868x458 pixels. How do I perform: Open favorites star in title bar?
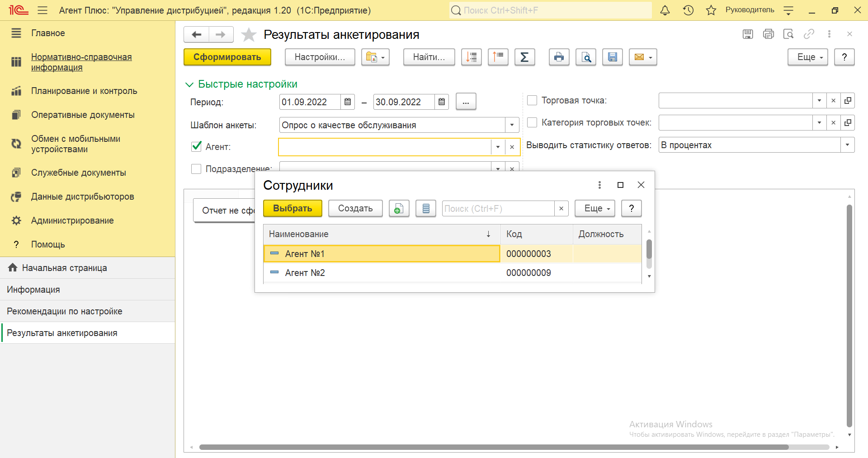click(x=711, y=10)
